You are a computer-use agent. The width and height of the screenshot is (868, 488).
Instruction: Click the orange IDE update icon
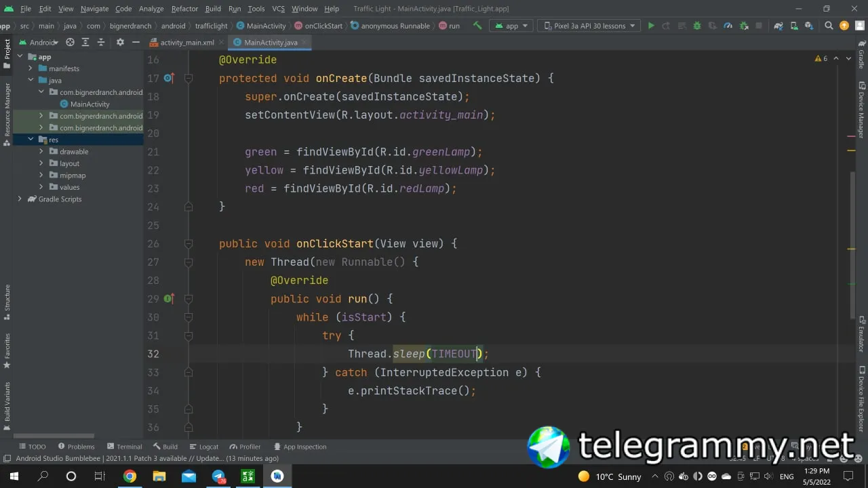(x=844, y=26)
